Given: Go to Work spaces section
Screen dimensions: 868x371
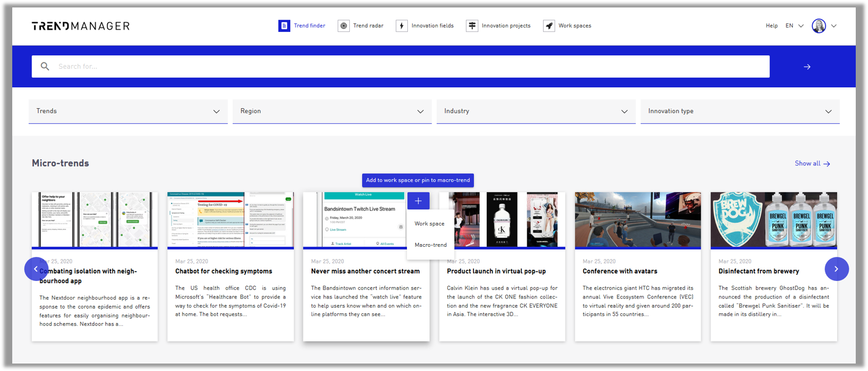Looking at the screenshot, I should [x=575, y=26].
